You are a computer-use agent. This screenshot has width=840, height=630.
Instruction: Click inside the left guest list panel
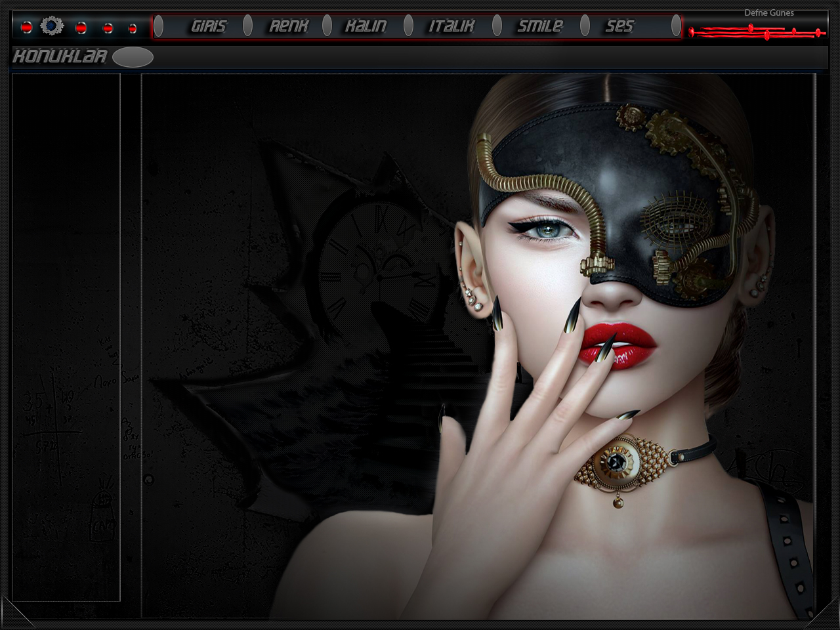(66, 262)
